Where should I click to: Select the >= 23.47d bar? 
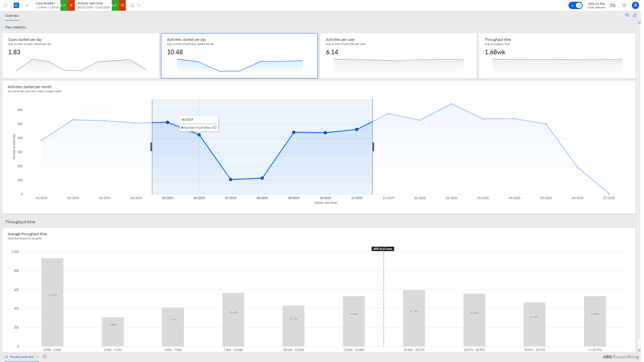coord(595,321)
